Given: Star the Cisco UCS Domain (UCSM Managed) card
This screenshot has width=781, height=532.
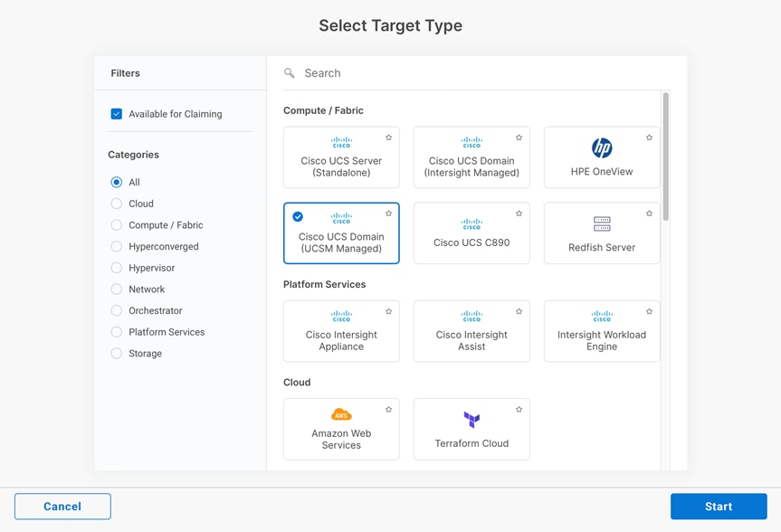Looking at the screenshot, I should [388, 214].
